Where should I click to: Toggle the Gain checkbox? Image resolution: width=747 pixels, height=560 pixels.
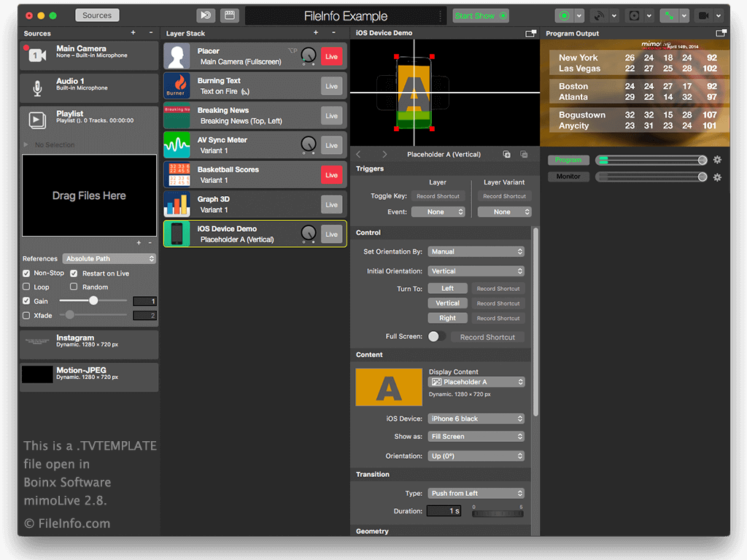coord(27,301)
